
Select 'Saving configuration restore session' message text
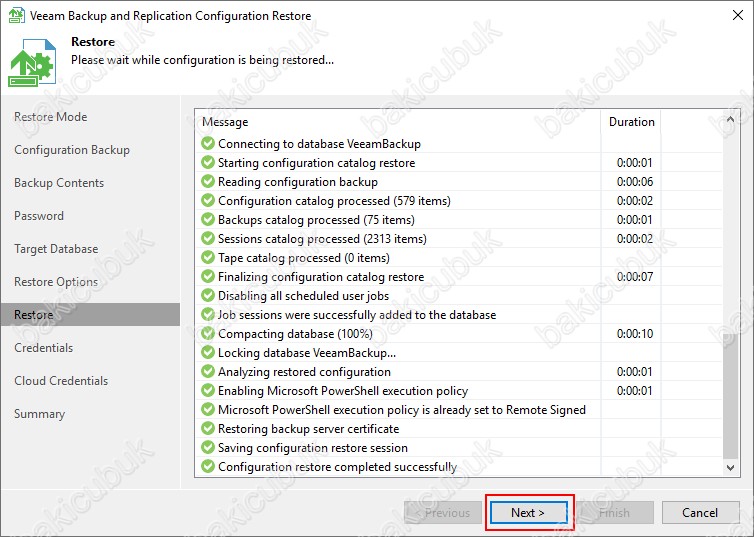(313, 448)
